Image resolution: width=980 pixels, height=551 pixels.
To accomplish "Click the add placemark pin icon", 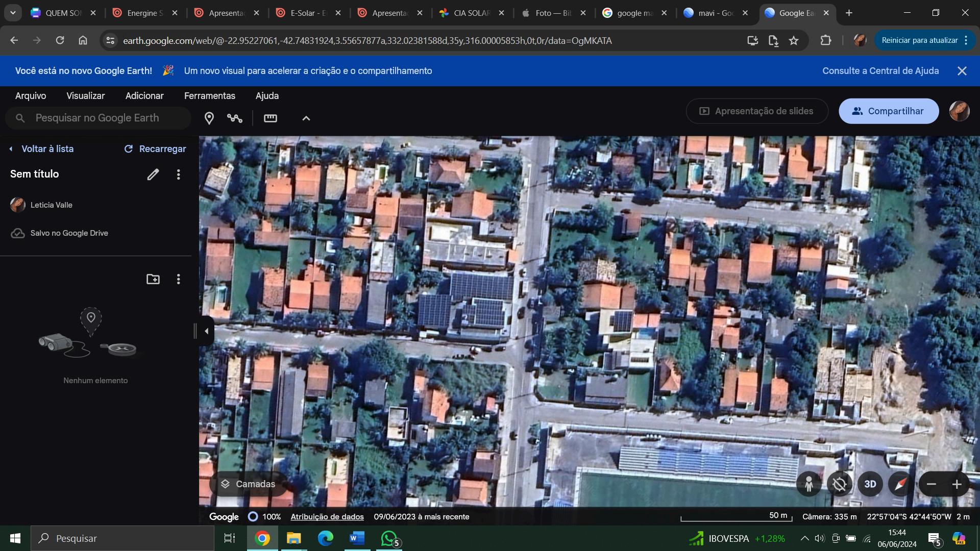I will (x=209, y=118).
